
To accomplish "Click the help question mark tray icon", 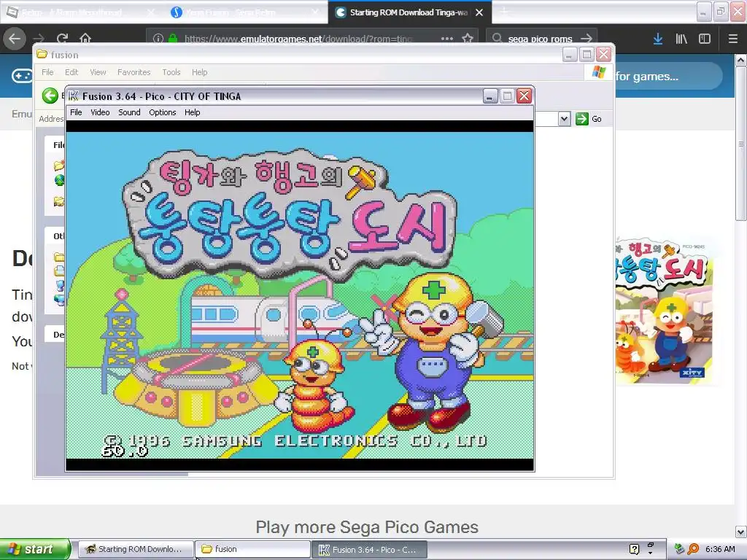I will pos(634,549).
